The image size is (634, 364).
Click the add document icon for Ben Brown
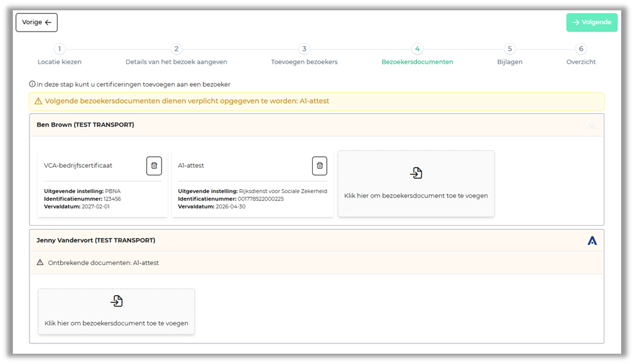click(x=416, y=173)
